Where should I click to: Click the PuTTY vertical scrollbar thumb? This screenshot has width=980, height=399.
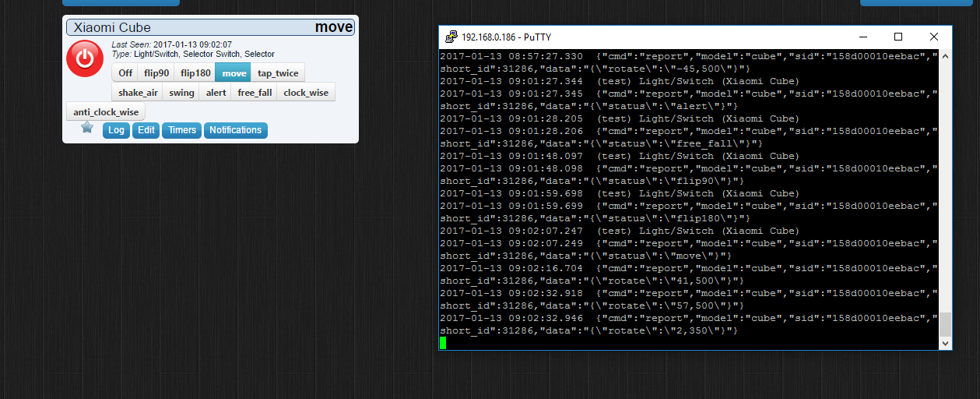click(946, 323)
